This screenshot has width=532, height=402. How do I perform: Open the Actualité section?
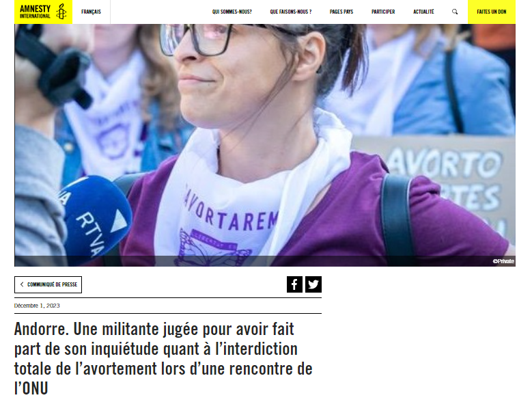coord(423,12)
